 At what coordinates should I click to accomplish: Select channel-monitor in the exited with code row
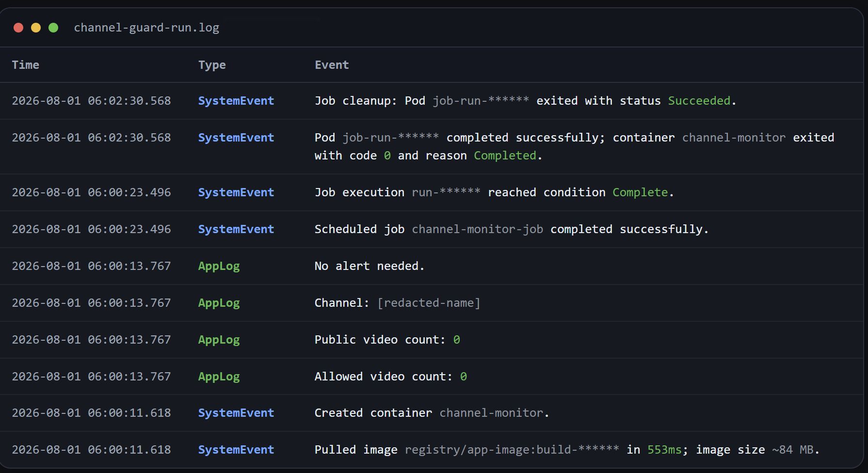(x=734, y=138)
